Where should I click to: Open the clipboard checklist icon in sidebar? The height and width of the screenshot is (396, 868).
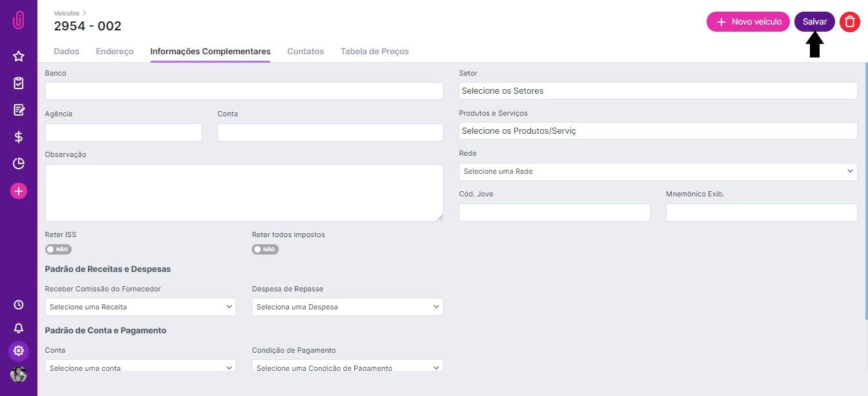point(19,83)
